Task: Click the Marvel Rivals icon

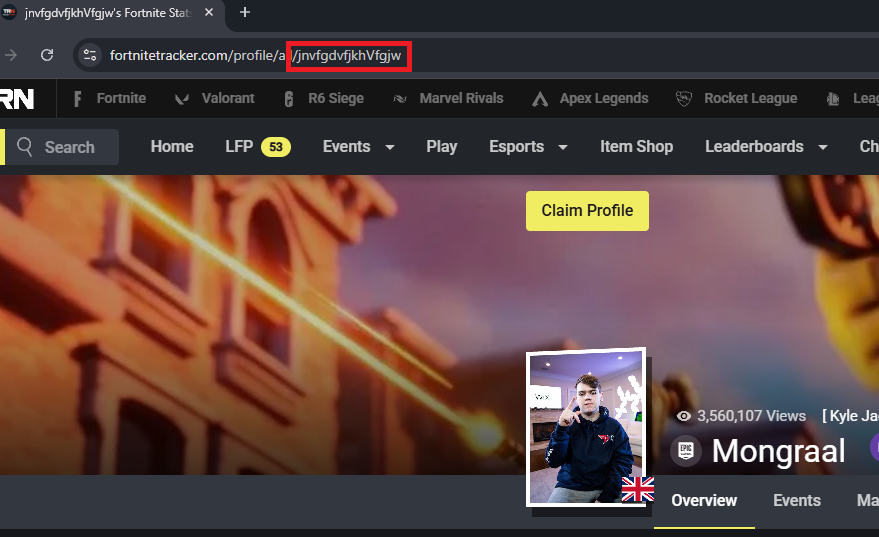Action: (x=400, y=99)
